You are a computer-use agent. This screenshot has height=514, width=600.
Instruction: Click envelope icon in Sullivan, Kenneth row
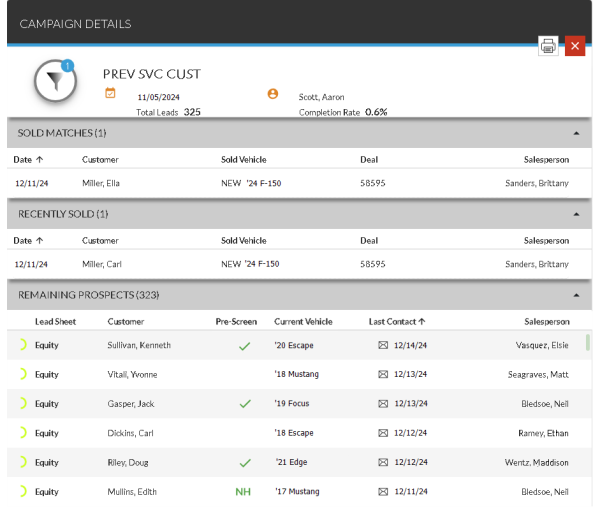[382, 345]
